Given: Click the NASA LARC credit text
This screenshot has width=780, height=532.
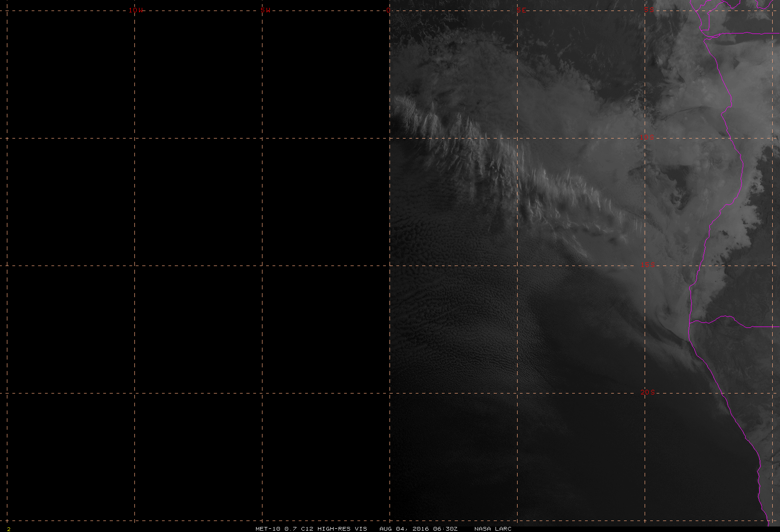Looking at the screenshot, I should click(493, 528).
